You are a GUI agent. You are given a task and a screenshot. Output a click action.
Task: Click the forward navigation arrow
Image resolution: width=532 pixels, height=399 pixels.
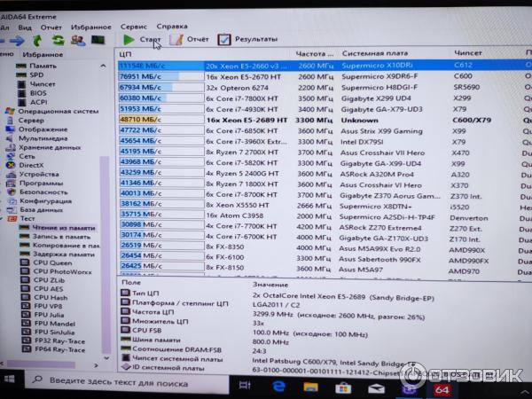pyautogui.click(x=17, y=41)
